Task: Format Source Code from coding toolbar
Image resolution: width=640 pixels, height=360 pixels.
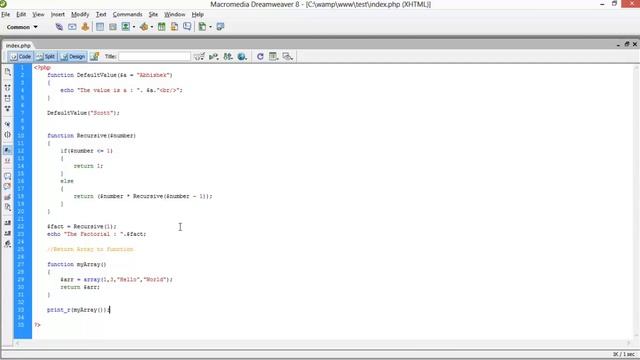Action: [x=7, y=244]
